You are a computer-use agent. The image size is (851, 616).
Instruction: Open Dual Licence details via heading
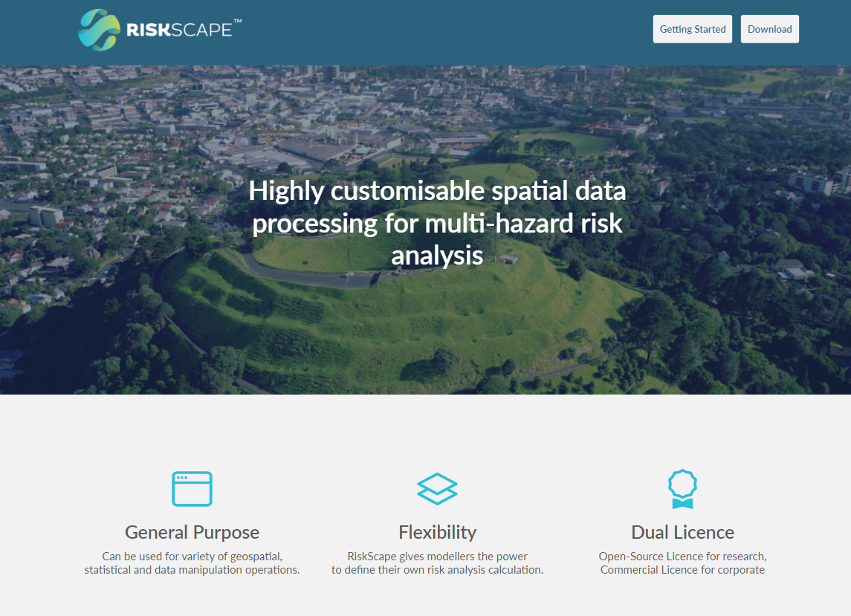click(682, 532)
